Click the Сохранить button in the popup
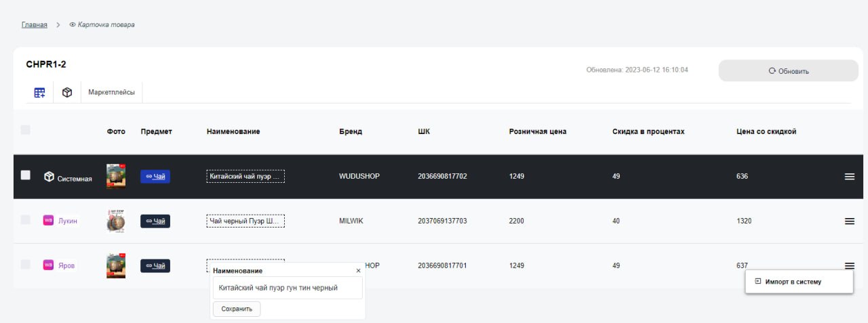This screenshot has height=323, width=868. [x=237, y=309]
